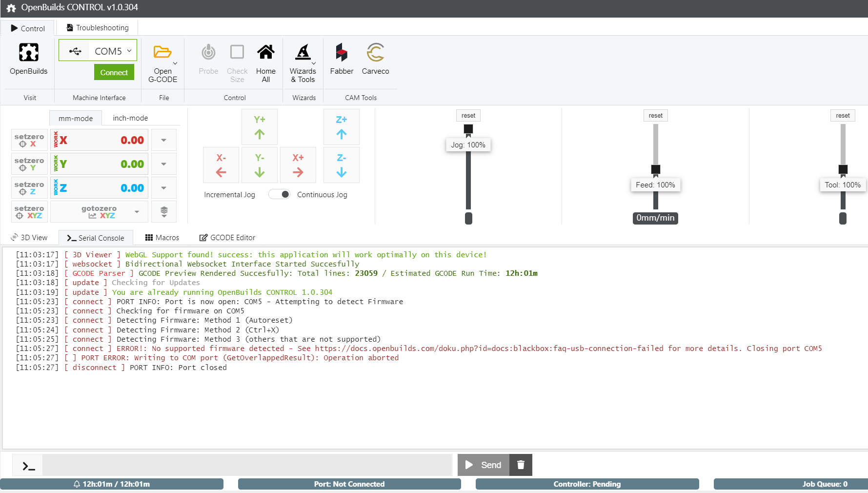868x493 pixels.
Task: Visit the OpenBuilds website icon
Action: pos(29,52)
